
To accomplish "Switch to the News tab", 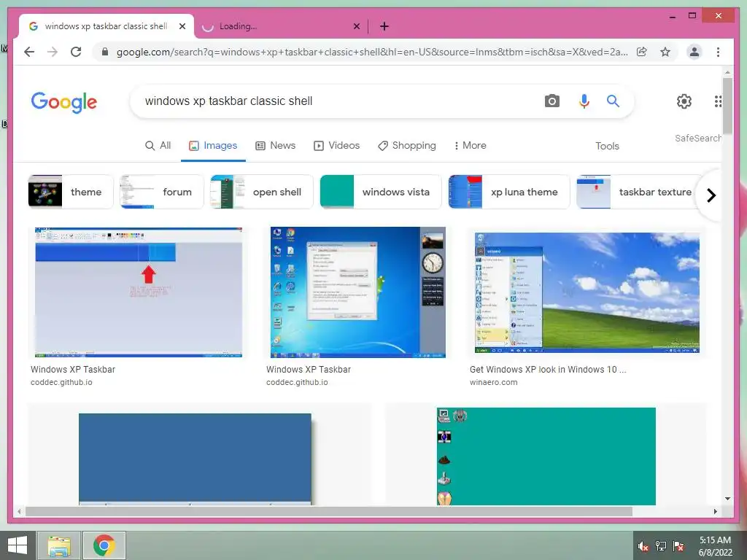I will (275, 145).
